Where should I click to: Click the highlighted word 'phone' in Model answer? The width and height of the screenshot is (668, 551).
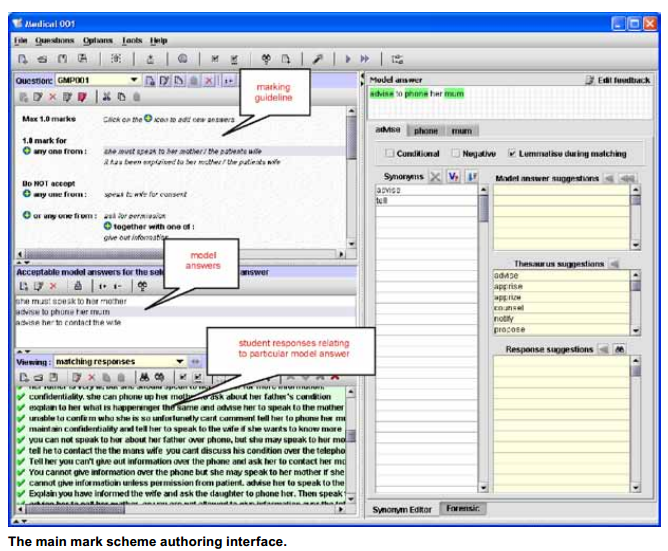(x=416, y=94)
